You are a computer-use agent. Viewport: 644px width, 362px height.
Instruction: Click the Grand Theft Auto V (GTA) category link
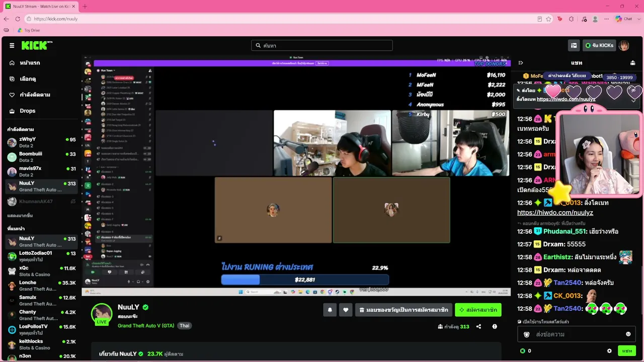tap(146, 326)
